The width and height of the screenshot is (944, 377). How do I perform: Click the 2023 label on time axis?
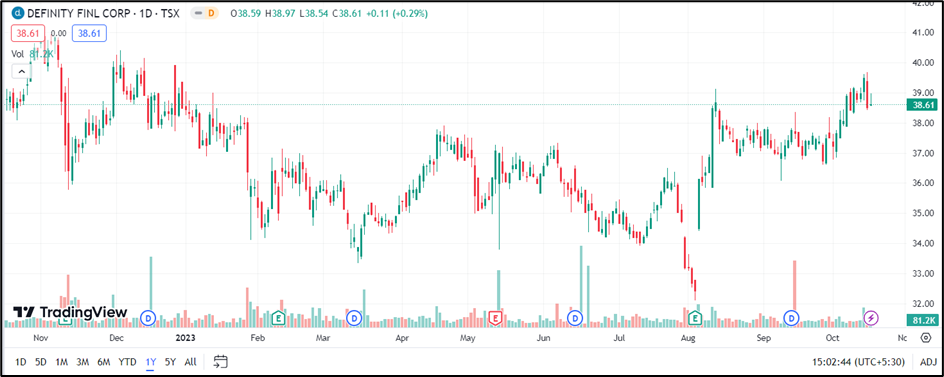click(x=184, y=338)
